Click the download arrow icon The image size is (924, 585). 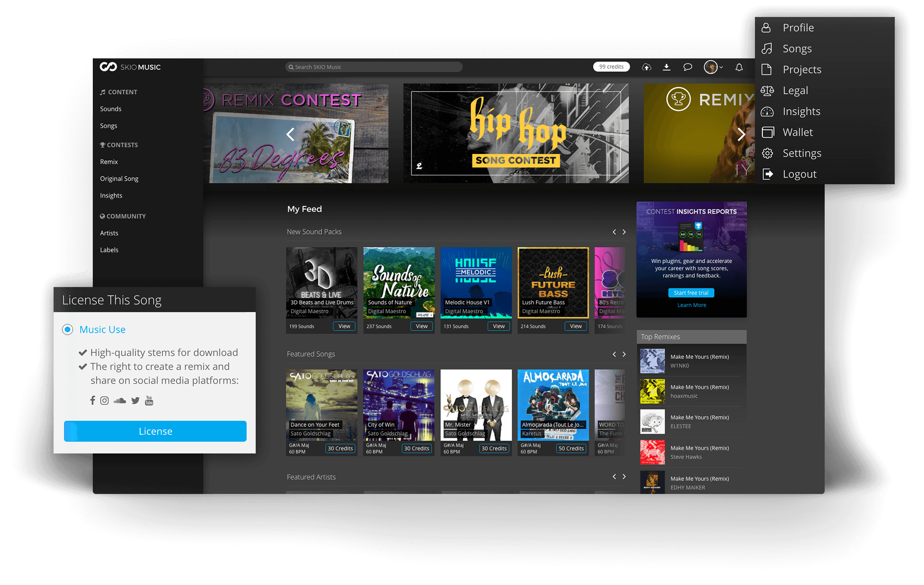coord(667,67)
